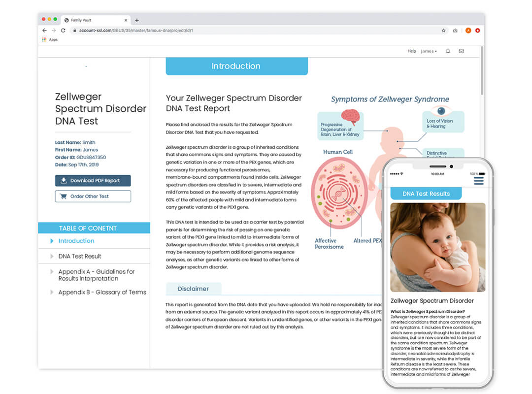The image size is (532, 394).
Task: Click the Last Name value Smith
Action: 89,142
